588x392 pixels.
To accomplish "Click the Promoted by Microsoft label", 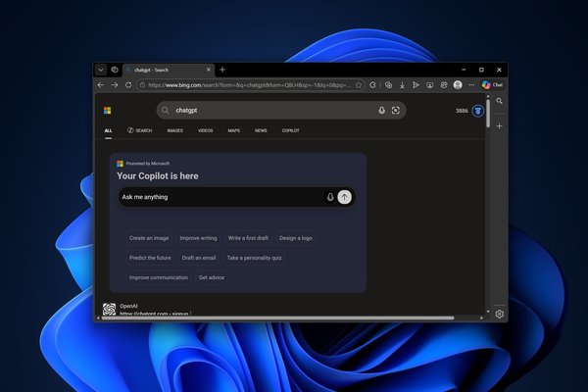I will (x=148, y=164).
